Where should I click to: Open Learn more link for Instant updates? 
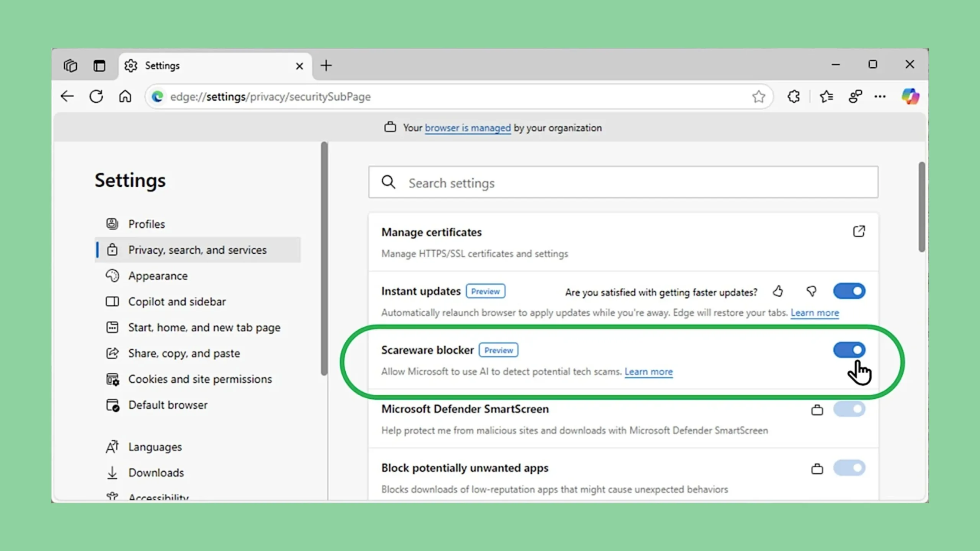(815, 313)
